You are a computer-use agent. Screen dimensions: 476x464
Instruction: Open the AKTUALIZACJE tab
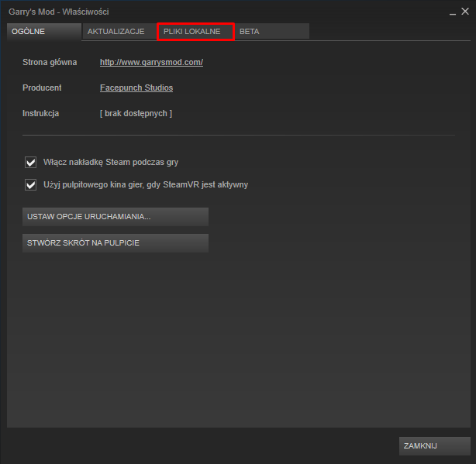119,32
